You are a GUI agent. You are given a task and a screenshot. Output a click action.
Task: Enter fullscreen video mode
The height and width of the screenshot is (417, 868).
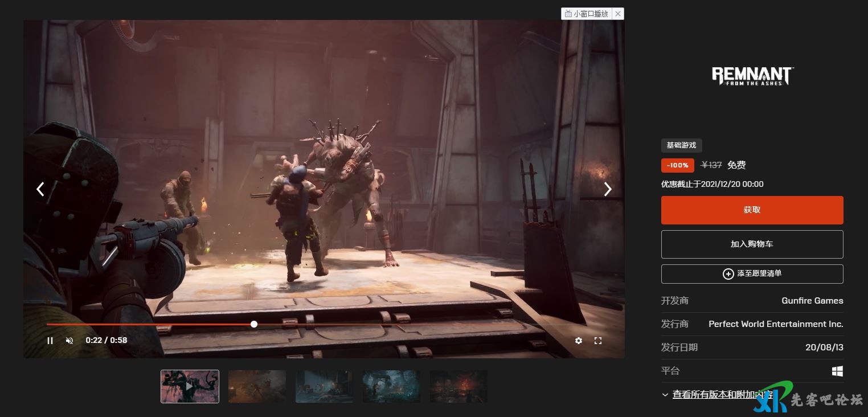click(x=598, y=341)
